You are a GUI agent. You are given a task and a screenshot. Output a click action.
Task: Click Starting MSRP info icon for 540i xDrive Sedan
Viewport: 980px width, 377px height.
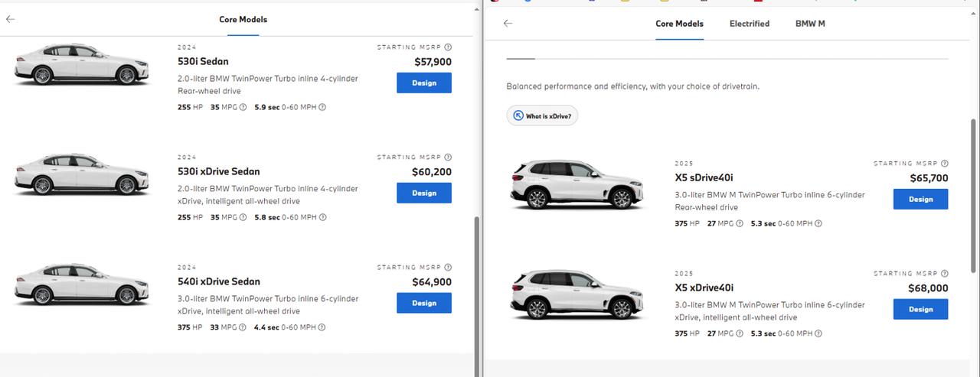click(x=448, y=267)
